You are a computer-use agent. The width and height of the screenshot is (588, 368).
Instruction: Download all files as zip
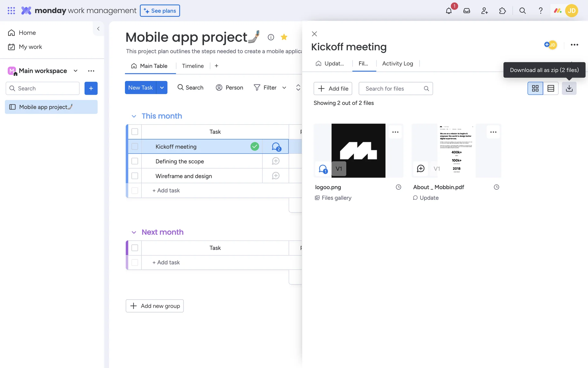point(569,88)
